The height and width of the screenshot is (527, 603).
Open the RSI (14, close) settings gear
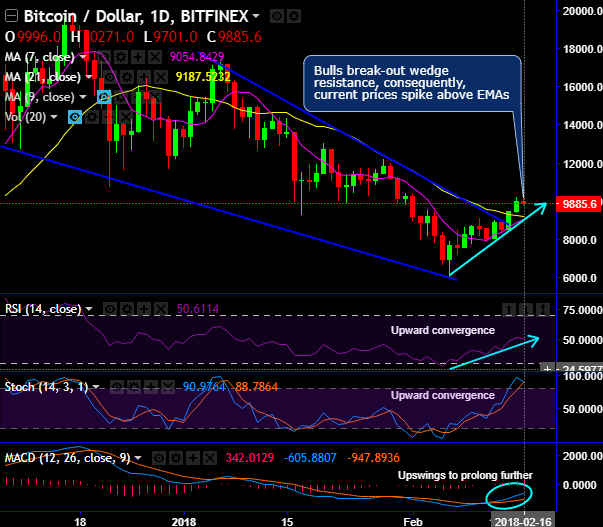(127, 309)
